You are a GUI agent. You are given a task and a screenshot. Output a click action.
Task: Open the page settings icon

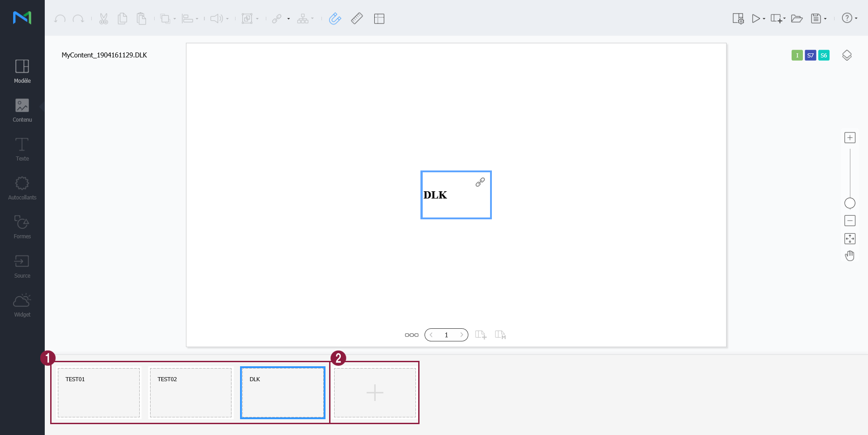pyautogui.click(x=738, y=19)
